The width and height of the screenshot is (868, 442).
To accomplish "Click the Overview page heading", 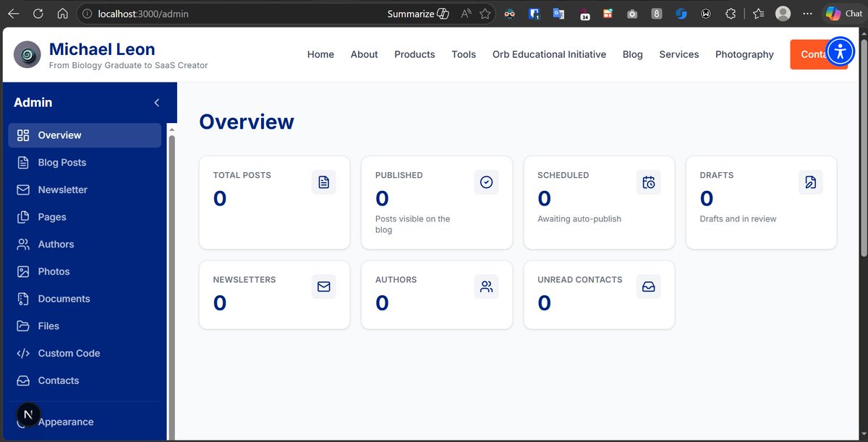I will point(247,122).
